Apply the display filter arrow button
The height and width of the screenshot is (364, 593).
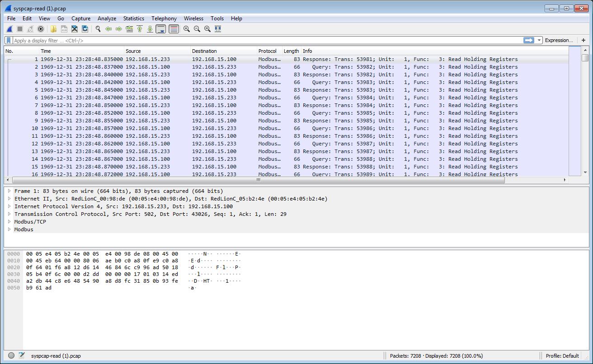tap(529, 40)
